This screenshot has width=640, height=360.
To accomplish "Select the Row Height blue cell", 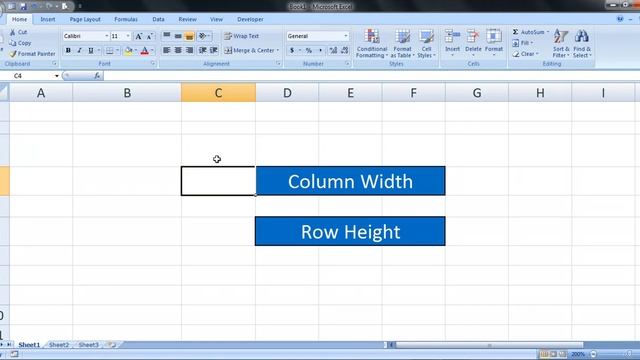I will click(350, 231).
